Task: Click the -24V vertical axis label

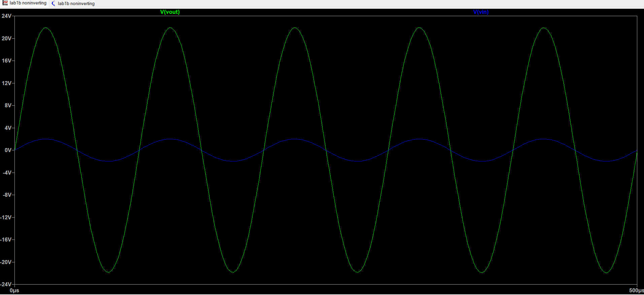Action: click(x=6, y=285)
